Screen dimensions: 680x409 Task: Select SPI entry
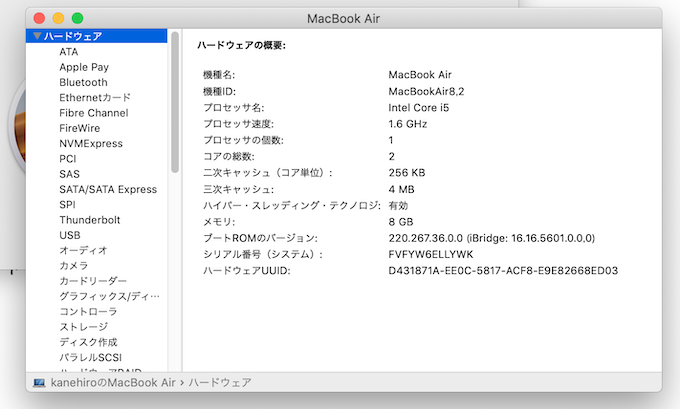click(67, 204)
